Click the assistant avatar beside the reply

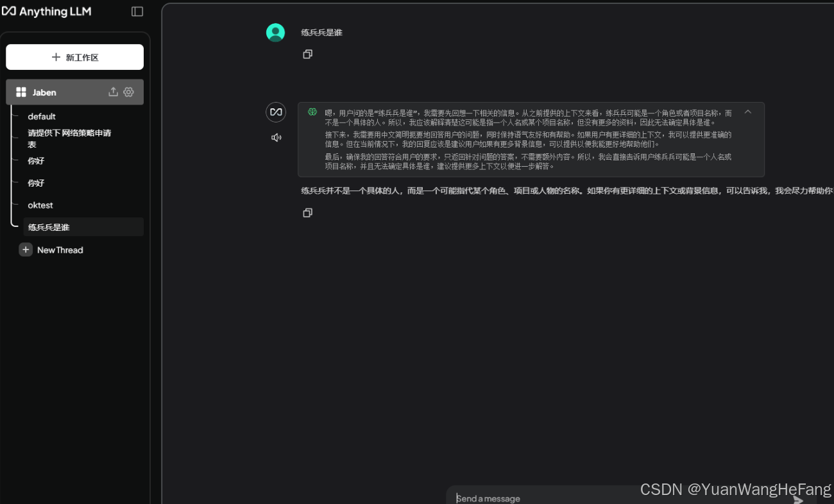[276, 112]
